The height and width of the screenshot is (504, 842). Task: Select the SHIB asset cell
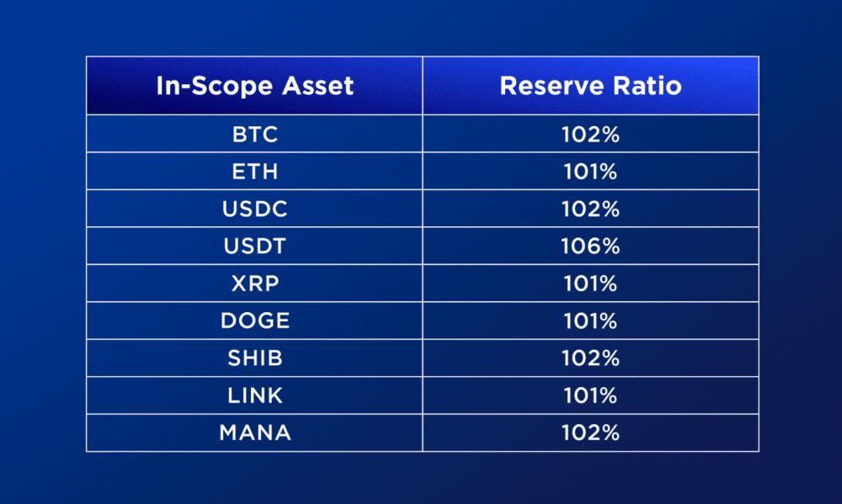254,358
